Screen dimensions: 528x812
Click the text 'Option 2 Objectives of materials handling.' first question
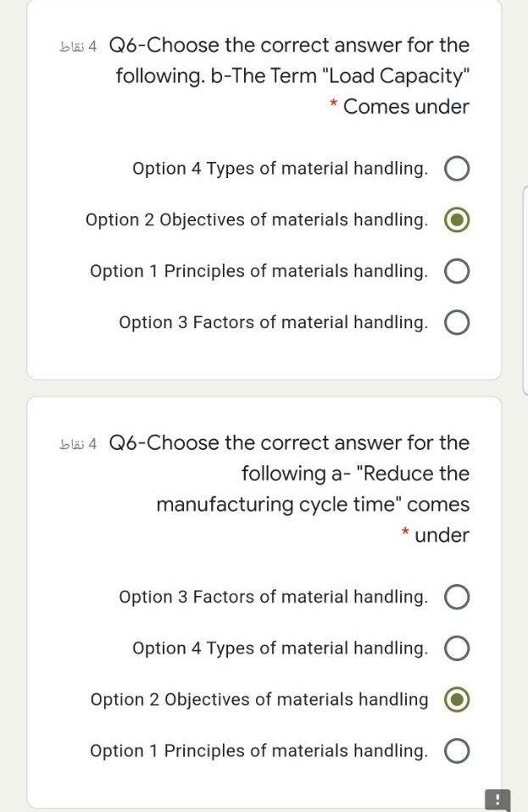[257, 219]
